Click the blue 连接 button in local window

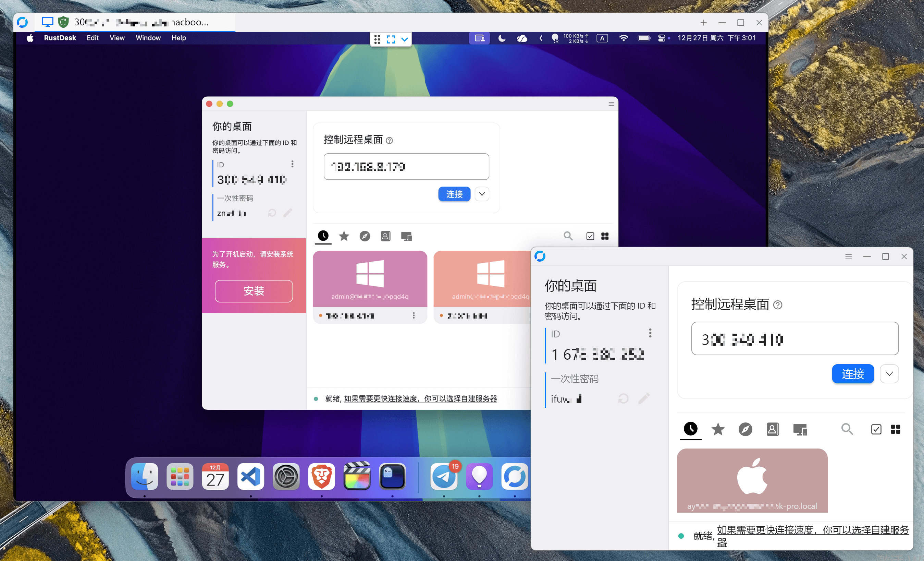(853, 374)
